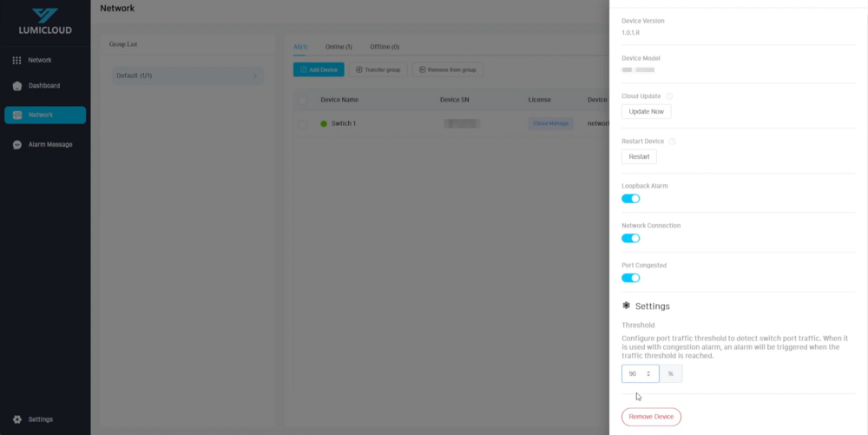Click the green status dot for Switch 1

click(x=325, y=124)
